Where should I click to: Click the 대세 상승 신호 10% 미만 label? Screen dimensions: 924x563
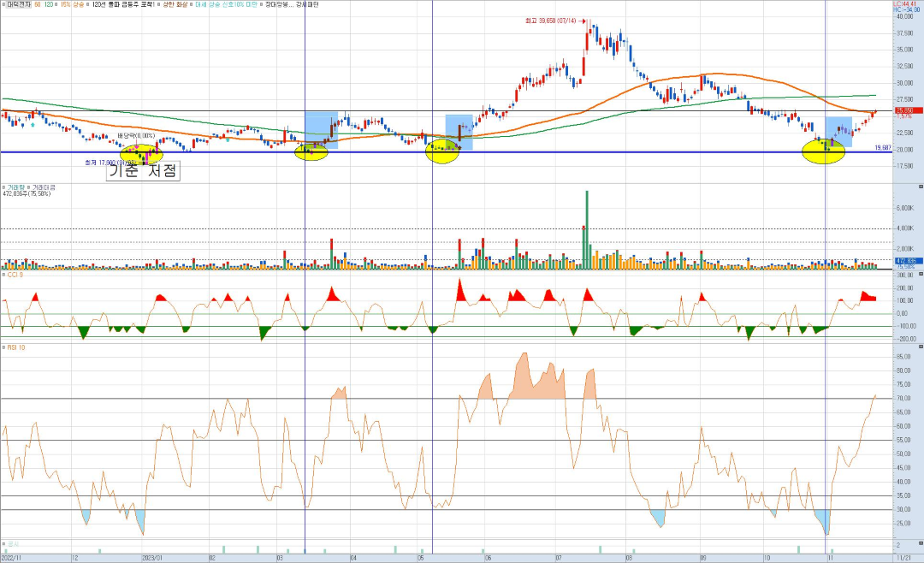point(224,4)
